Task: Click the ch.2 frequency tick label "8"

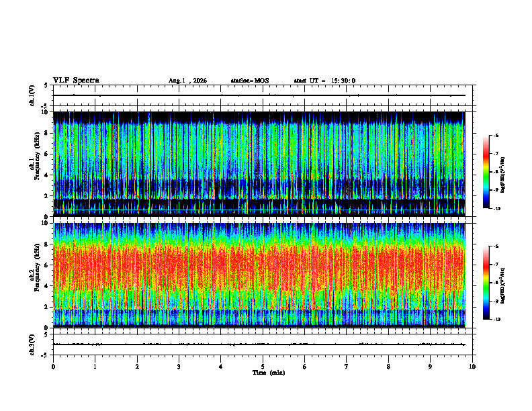Action: click(x=46, y=244)
